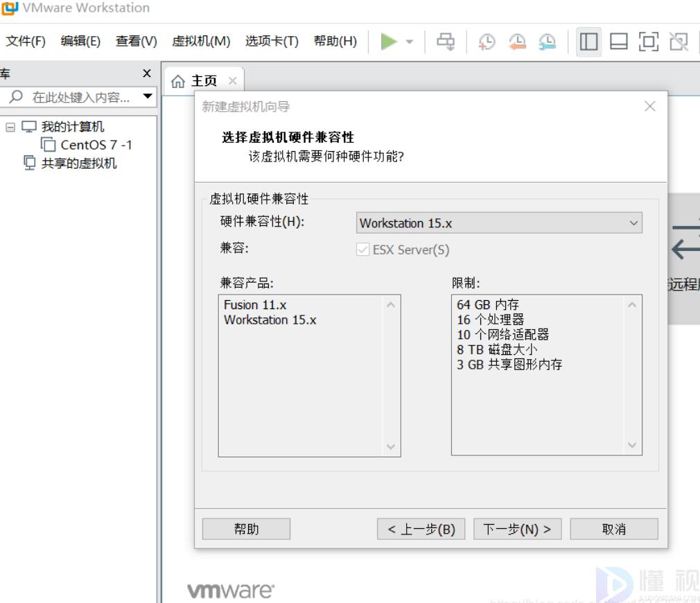Toggle the ESX Server(S) checkbox
The height and width of the screenshot is (603, 700).
point(363,250)
